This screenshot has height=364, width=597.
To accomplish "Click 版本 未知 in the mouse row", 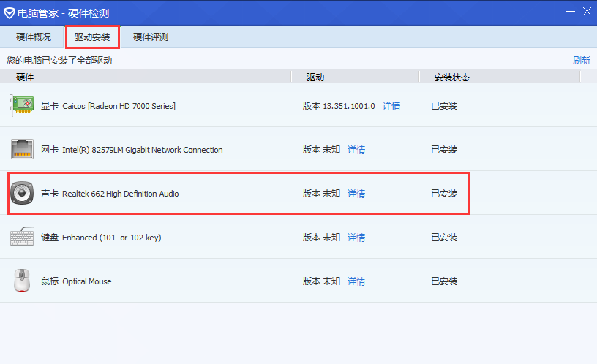I will [x=321, y=281].
